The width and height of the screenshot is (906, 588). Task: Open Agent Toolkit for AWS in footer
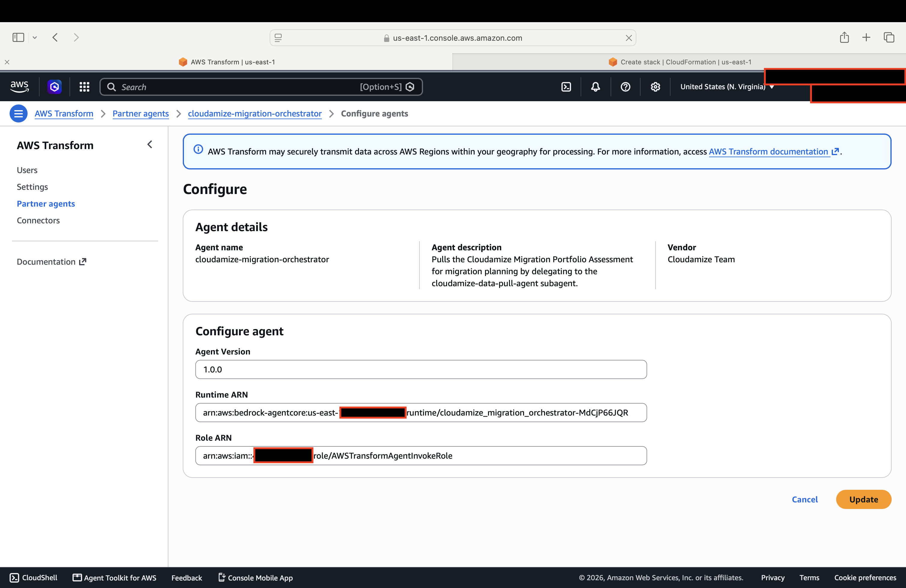[114, 578]
